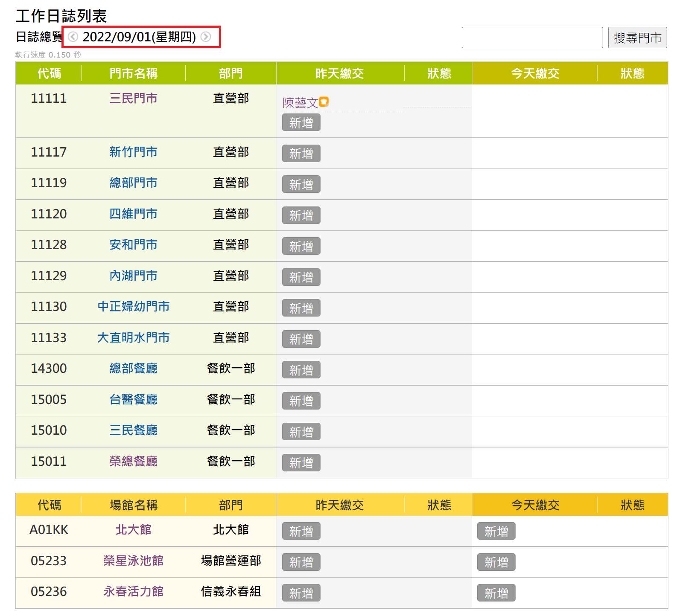Go to previous day using left arrow
The width and height of the screenshot is (685, 616).
(x=73, y=37)
